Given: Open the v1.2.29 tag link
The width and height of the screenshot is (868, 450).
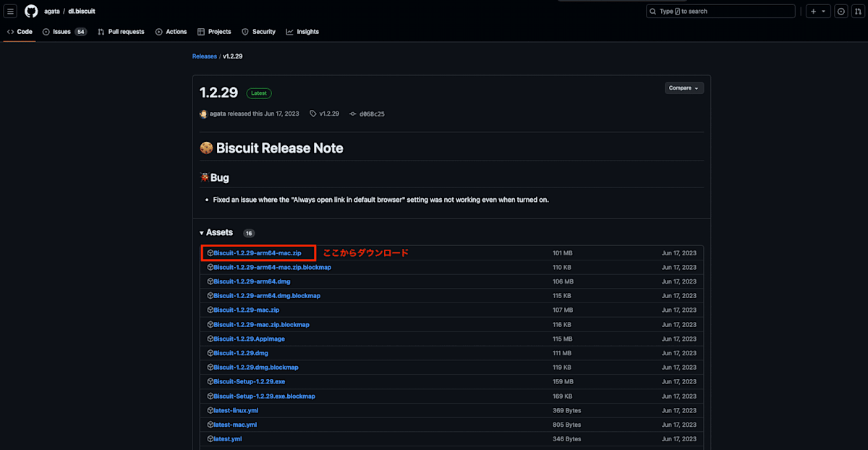Looking at the screenshot, I should click(x=324, y=114).
